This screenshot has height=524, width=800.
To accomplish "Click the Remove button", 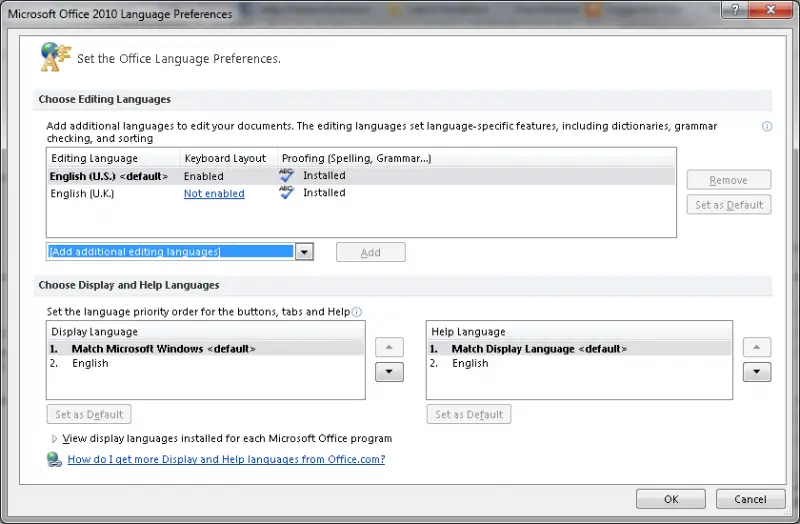I will point(729,180).
